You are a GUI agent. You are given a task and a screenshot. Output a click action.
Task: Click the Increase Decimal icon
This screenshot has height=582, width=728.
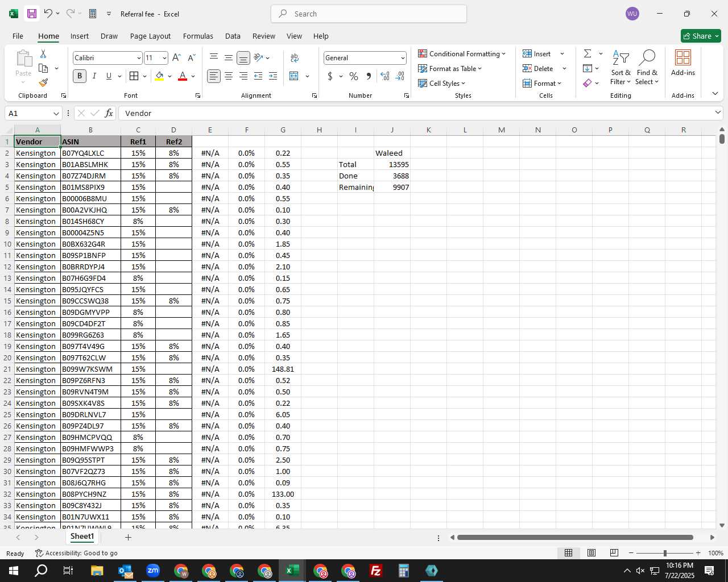click(385, 76)
